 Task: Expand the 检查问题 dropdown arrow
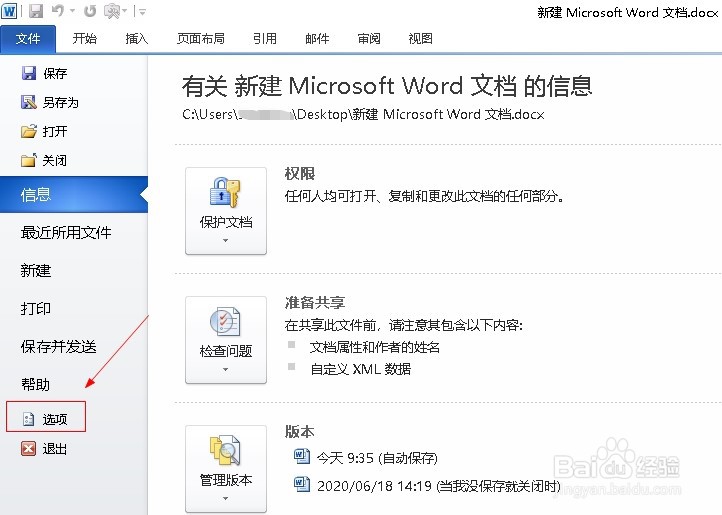pyautogui.click(x=226, y=369)
